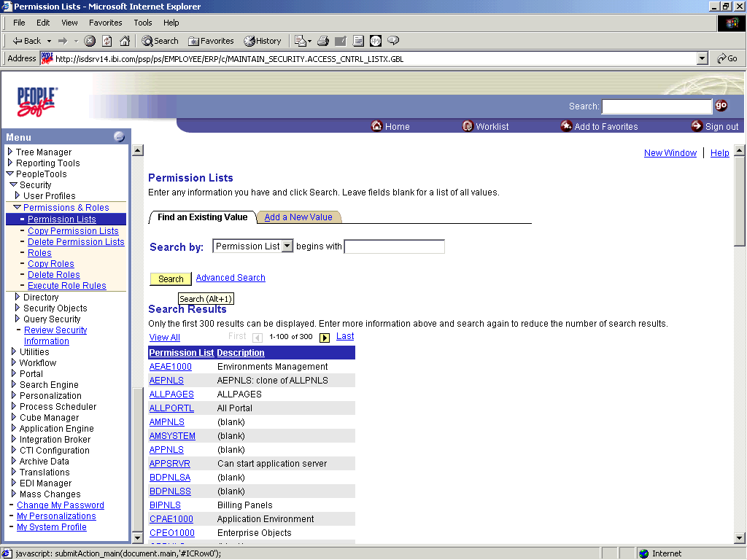Click next results arrow icon
The image size is (747, 560).
(325, 338)
